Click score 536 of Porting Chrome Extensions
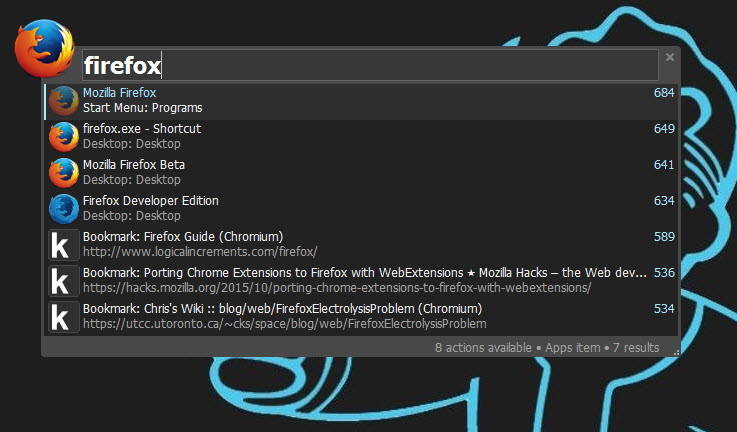 pos(664,273)
